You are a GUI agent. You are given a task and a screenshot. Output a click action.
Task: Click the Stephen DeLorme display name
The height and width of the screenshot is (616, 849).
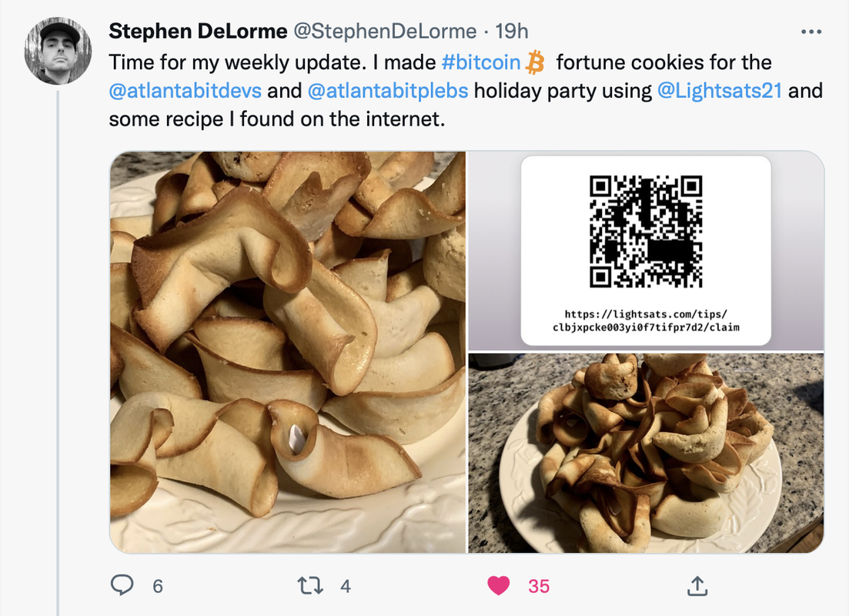[x=198, y=32]
